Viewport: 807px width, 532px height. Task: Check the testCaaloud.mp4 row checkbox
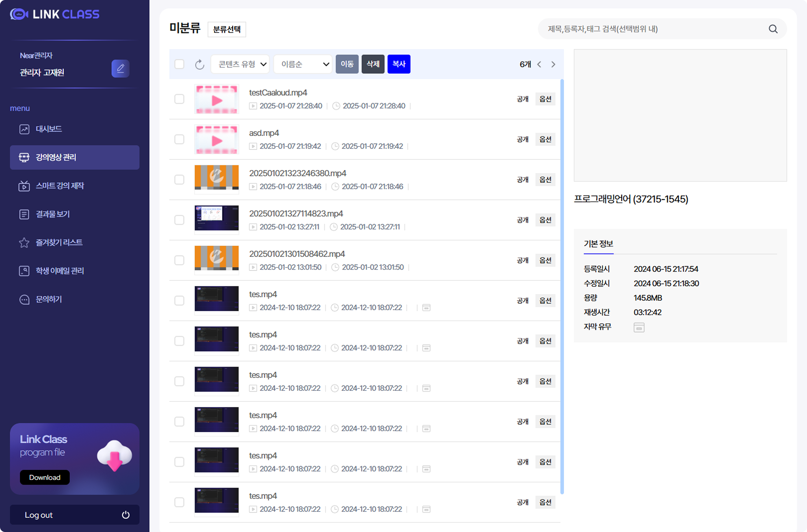179,99
